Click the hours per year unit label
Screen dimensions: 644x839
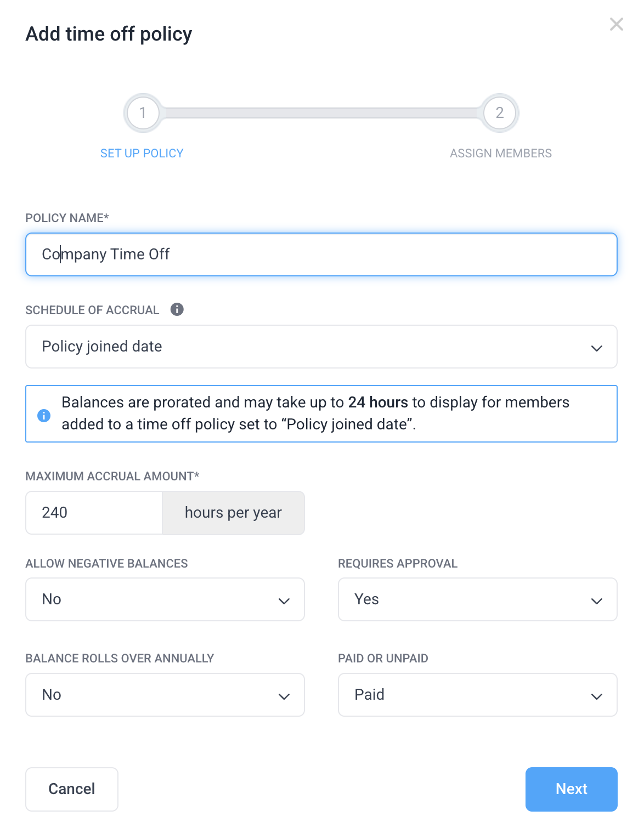click(x=233, y=513)
